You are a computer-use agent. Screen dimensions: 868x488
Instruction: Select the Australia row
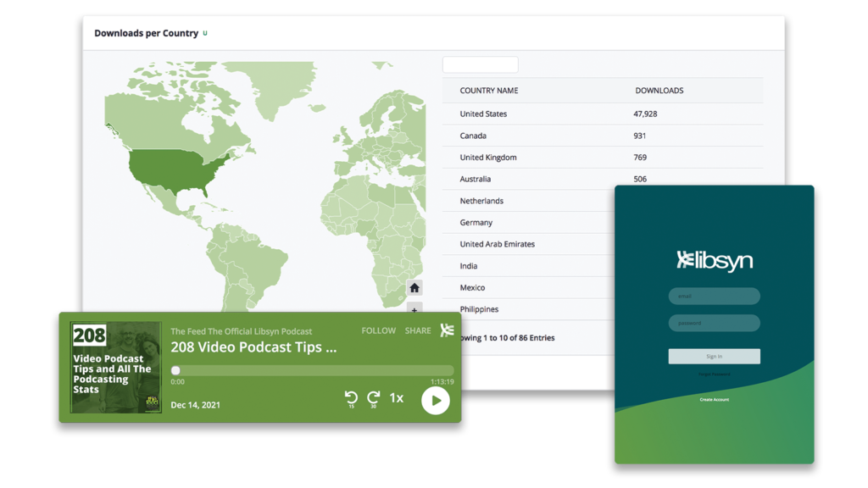pos(603,179)
